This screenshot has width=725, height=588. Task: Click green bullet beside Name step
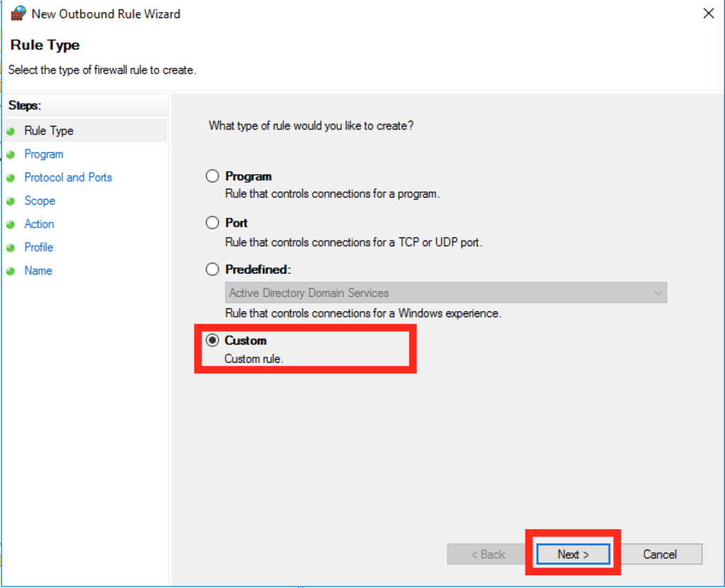10,271
